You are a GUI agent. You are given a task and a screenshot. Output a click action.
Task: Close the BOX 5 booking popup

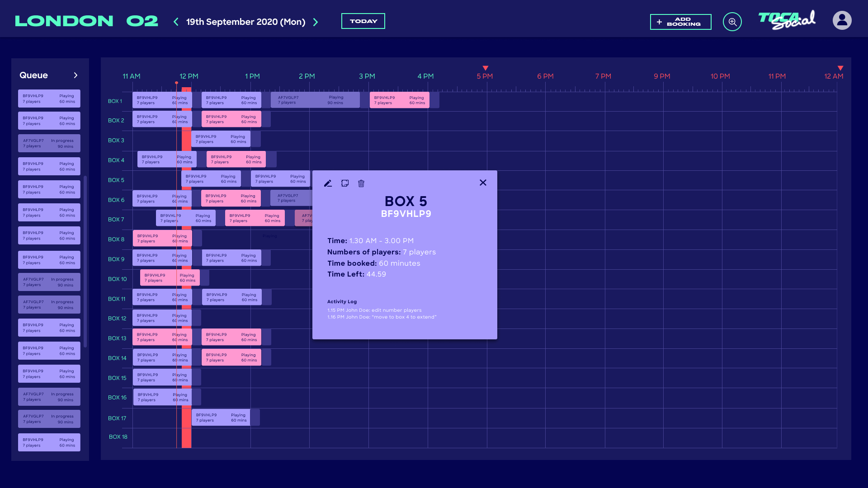[483, 183]
